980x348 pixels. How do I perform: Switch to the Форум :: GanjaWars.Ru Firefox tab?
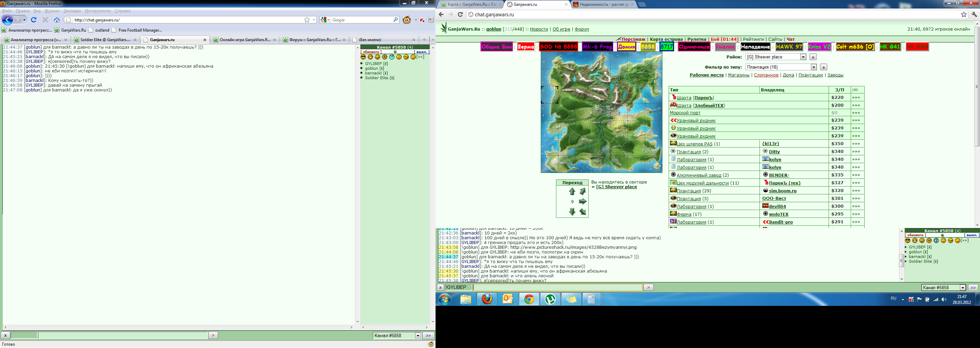[x=314, y=39]
